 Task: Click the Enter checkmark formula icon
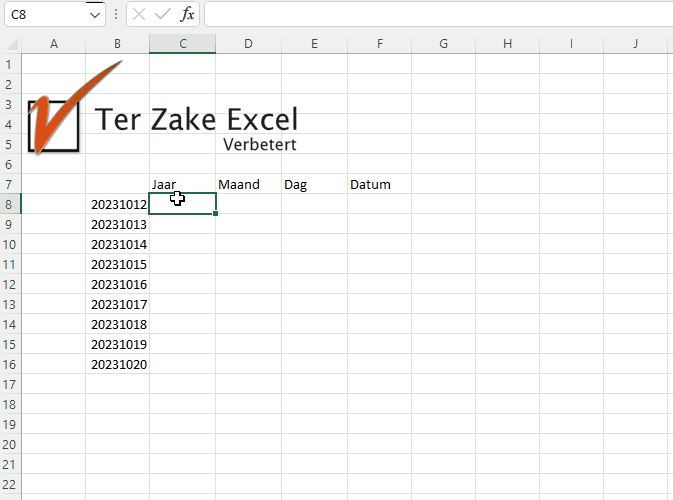(163, 15)
